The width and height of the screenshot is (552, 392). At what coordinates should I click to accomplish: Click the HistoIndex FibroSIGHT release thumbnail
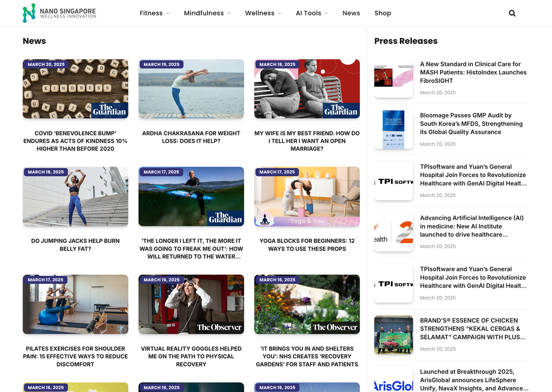[394, 78]
